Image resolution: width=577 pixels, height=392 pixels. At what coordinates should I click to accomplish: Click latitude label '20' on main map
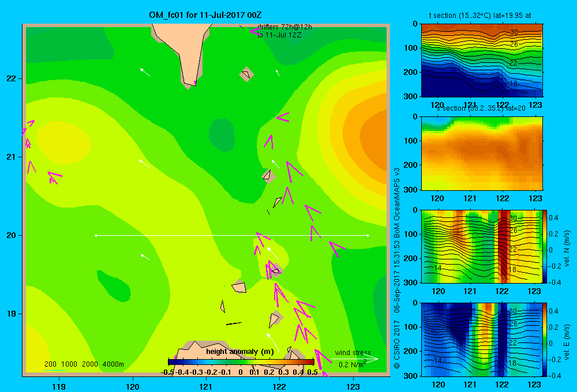12,235
